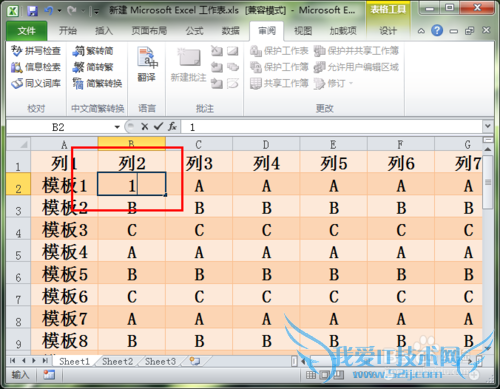This screenshot has height=389, width=500.
Task: Click the macro recording status bar icon
Action: tap(49, 375)
